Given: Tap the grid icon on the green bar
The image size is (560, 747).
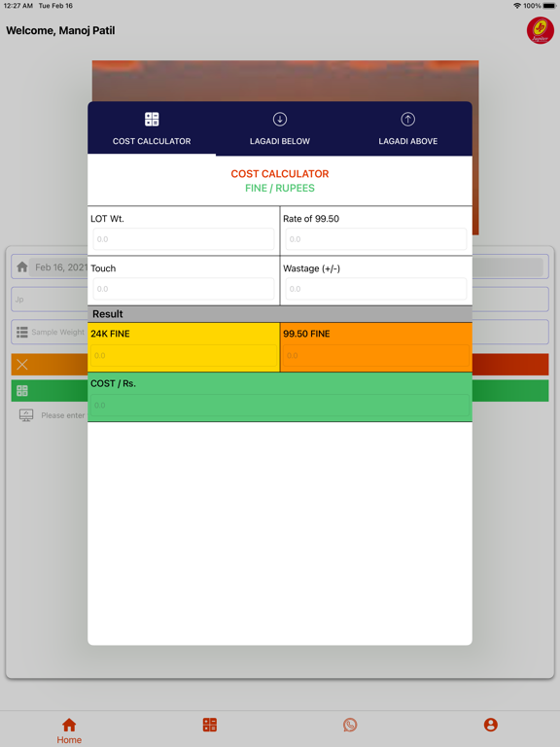Looking at the screenshot, I should tap(22, 391).
